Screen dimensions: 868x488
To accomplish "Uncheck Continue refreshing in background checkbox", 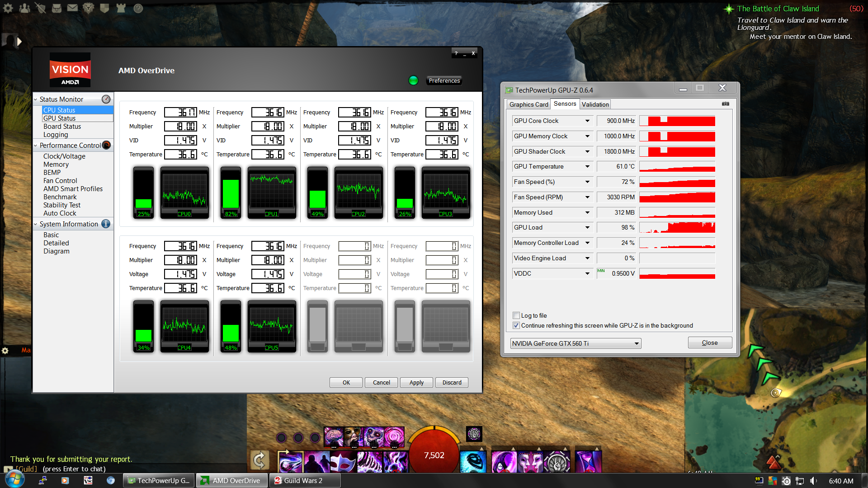I will click(516, 325).
